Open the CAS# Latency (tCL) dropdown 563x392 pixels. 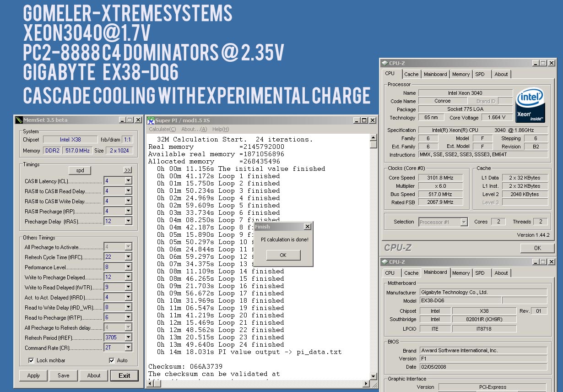point(128,181)
